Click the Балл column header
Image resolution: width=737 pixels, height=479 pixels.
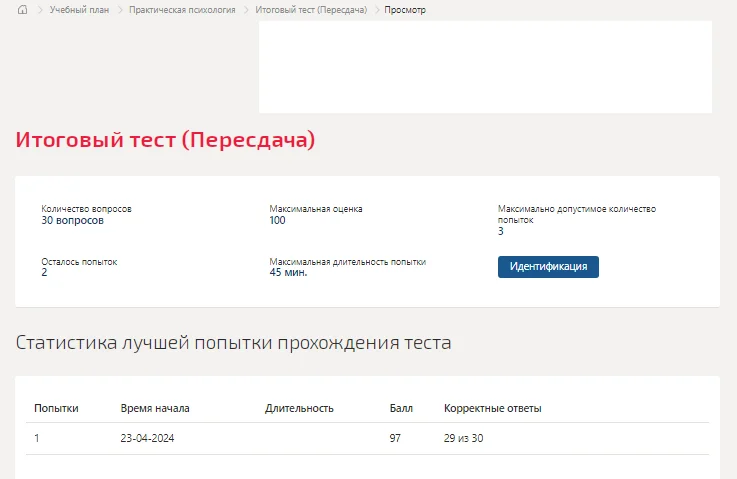point(401,408)
